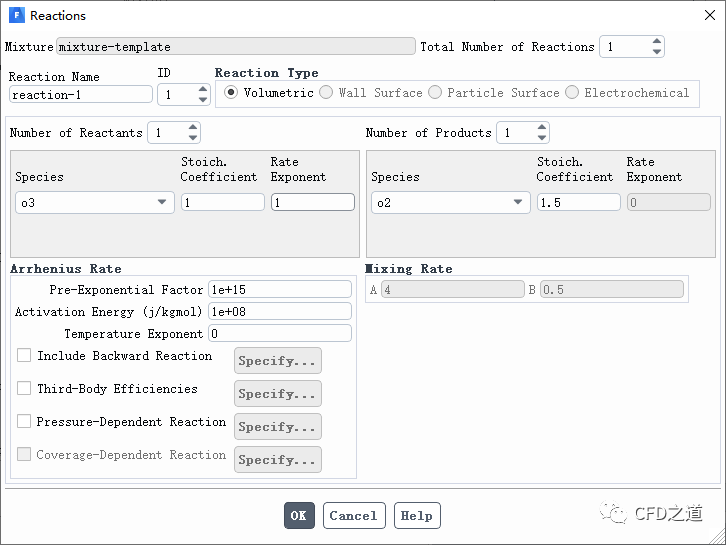Image resolution: width=726 pixels, height=545 pixels.
Task: Click the reactant Rate Exponent field
Action: 312,202
